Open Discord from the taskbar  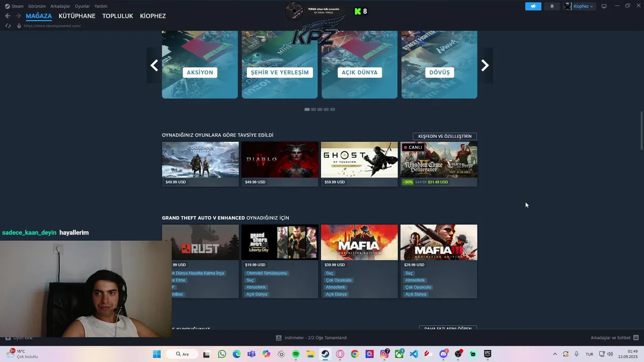[443, 354]
